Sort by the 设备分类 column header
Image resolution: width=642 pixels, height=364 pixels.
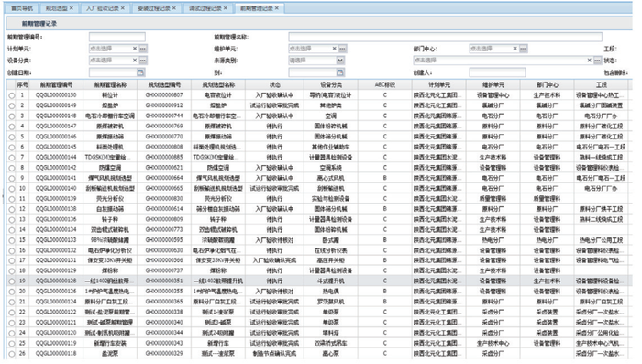[331, 84]
